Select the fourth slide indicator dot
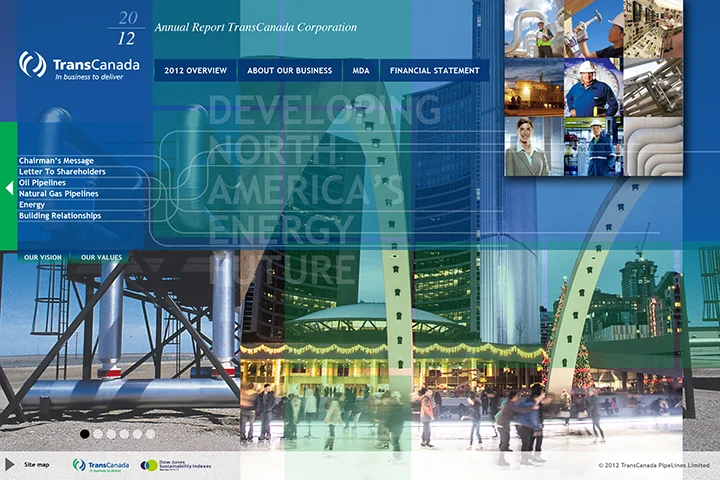This screenshot has width=720, height=480. point(124,434)
